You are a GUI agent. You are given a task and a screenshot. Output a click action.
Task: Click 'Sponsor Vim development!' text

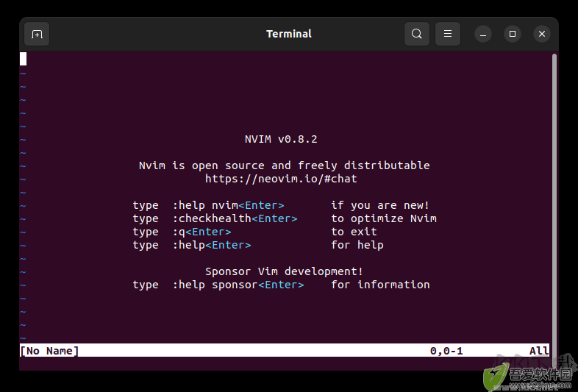[284, 271]
